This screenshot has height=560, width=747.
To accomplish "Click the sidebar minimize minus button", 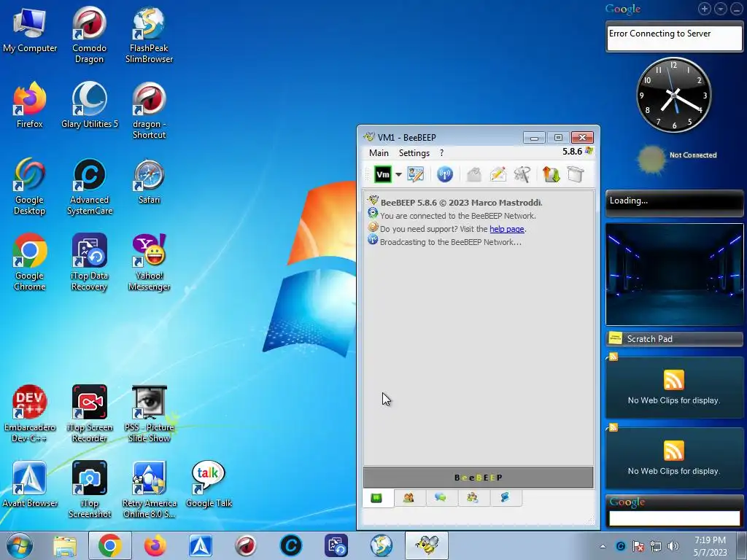I will point(736,9).
